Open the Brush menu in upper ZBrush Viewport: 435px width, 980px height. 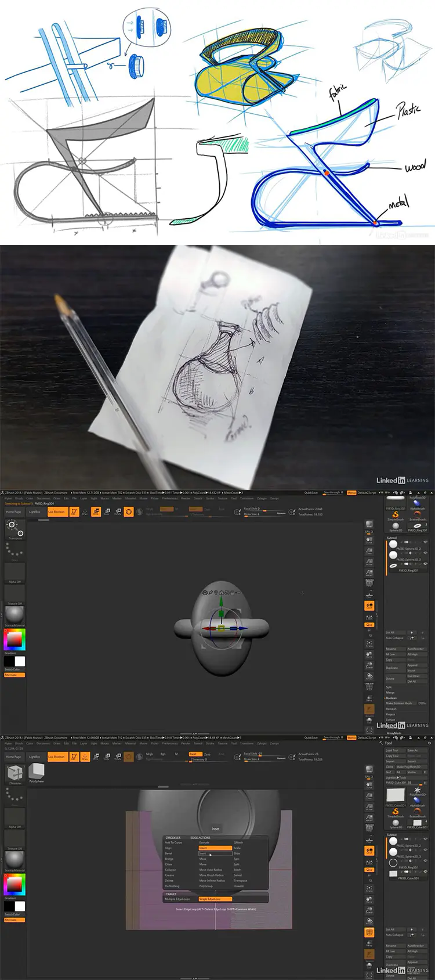tap(19, 498)
